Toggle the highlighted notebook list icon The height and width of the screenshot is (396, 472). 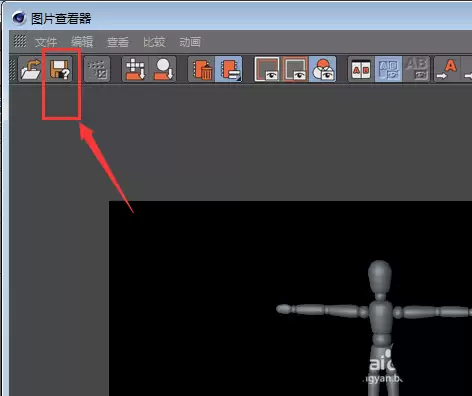pyautogui.click(x=229, y=69)
